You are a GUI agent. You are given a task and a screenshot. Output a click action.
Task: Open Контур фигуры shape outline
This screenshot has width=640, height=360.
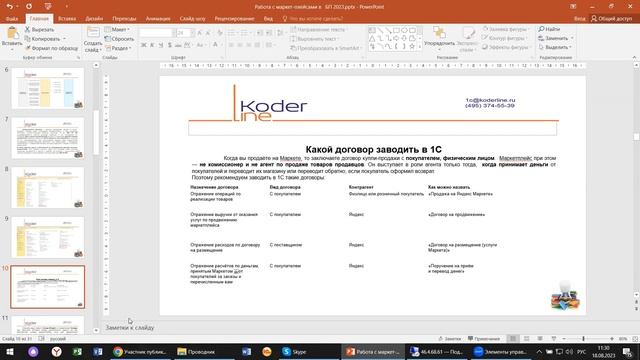(504, 38)
